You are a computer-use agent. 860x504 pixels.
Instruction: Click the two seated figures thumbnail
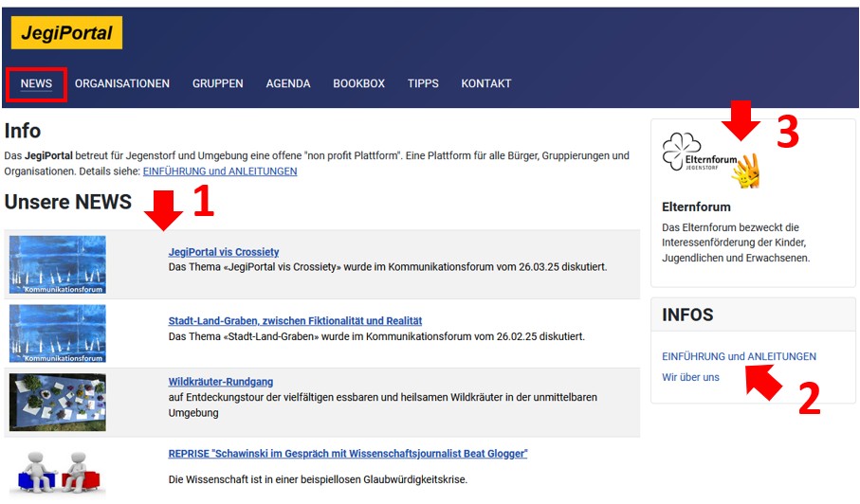coord(58,472)
